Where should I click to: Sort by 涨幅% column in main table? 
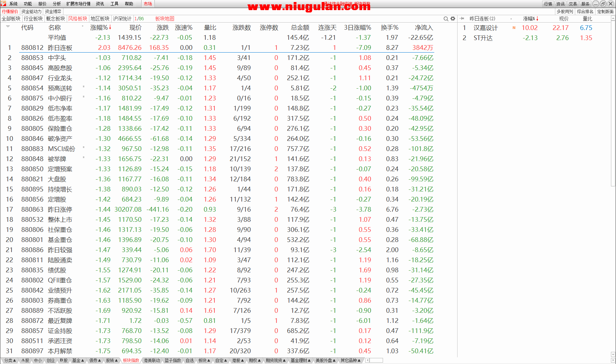[x=100, y=28]
